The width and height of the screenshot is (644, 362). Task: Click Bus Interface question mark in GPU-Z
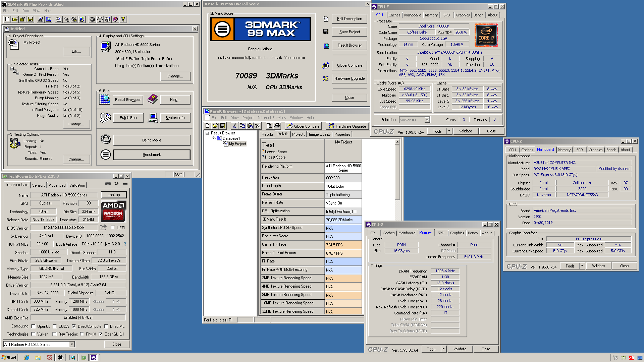click(x=125, y=244)
